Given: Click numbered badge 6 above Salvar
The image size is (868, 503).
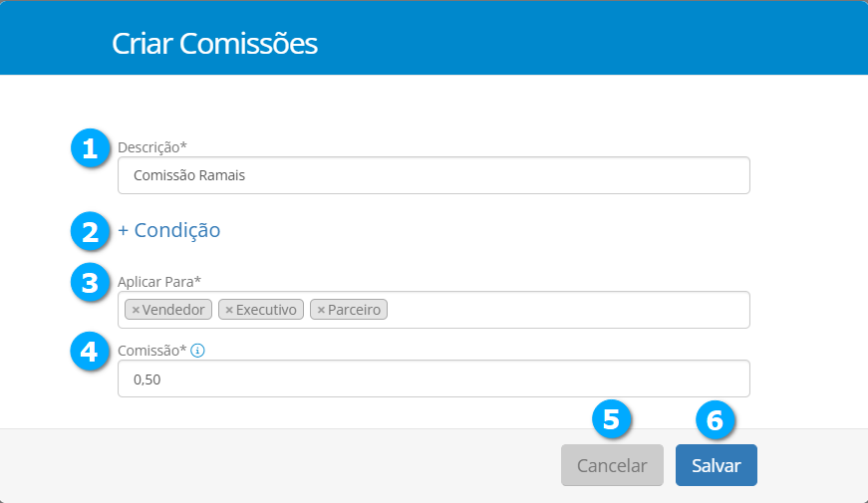Looking at the screenshot, I should pos(715,419).
